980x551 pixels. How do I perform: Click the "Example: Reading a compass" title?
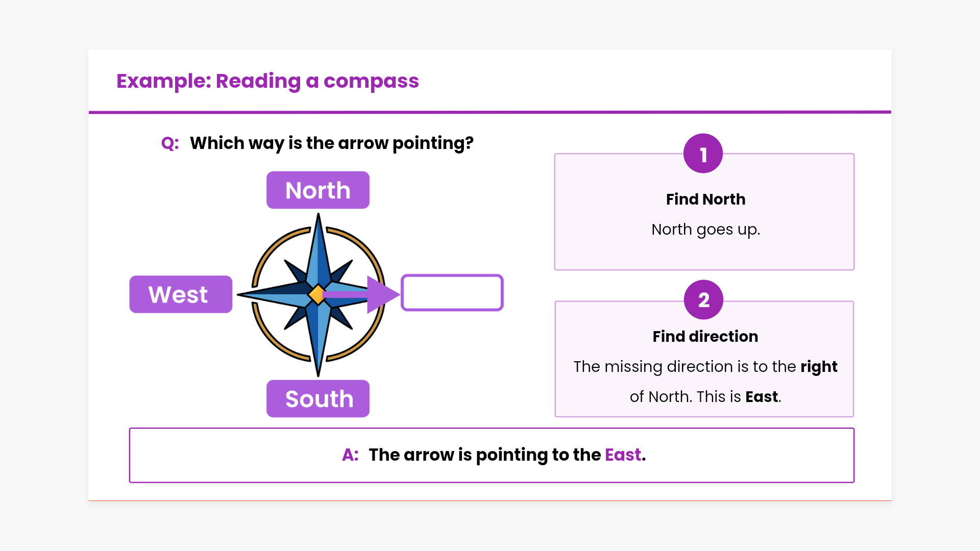tap(267, 81)
